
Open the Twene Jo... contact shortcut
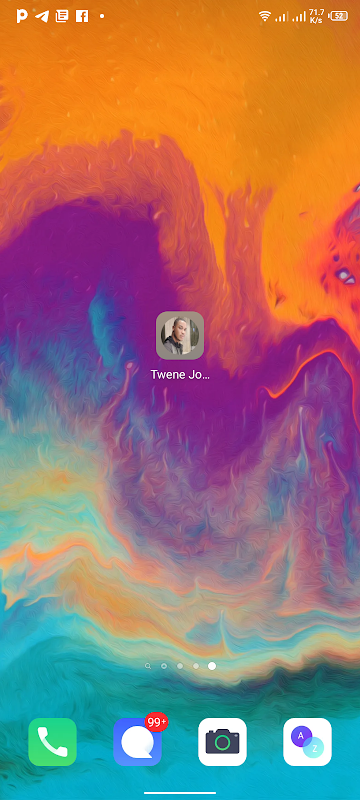(180, 335)
